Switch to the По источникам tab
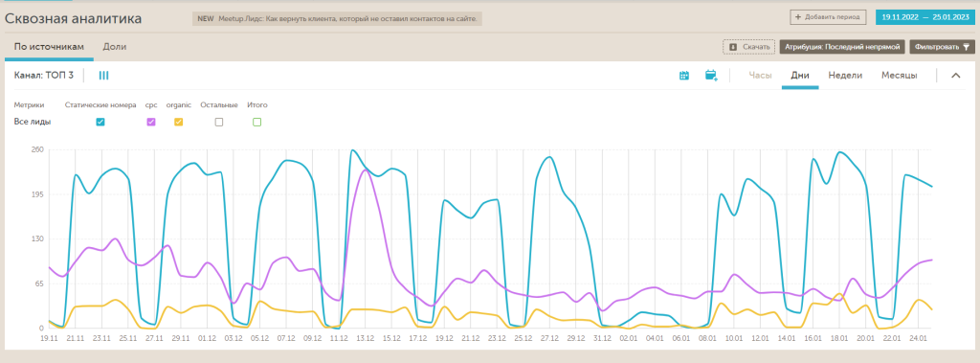This screenshot has height=363, width=980. click(x=49, y=47)
